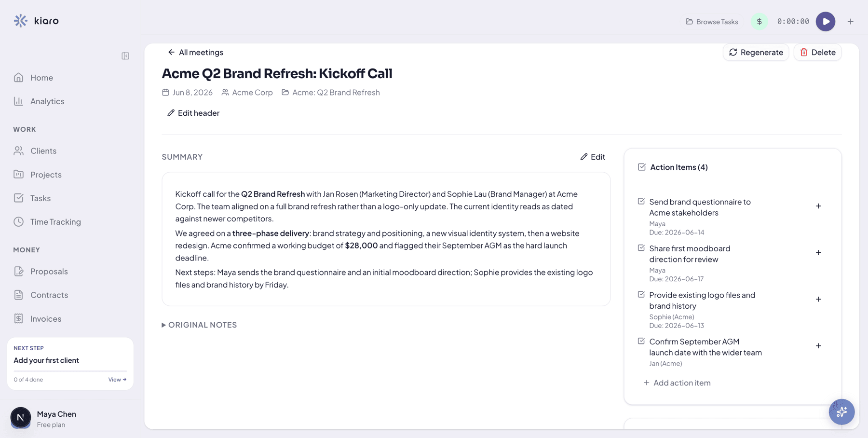Click 'Free plan' label under Maya Chen
The height and width of the screenshot is (438, 868).
click(51, 425)
